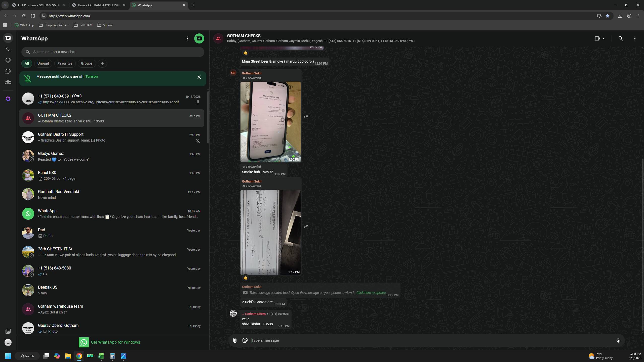
Task: Open the forwarded check photo thumbnail
Action: (x=270, y=232)
